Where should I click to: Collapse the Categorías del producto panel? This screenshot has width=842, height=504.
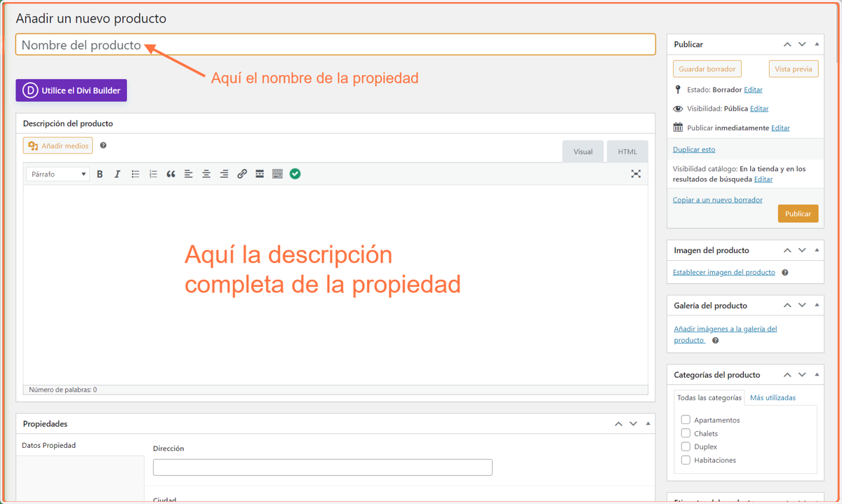pyautogui.click(x=817, y=375)
